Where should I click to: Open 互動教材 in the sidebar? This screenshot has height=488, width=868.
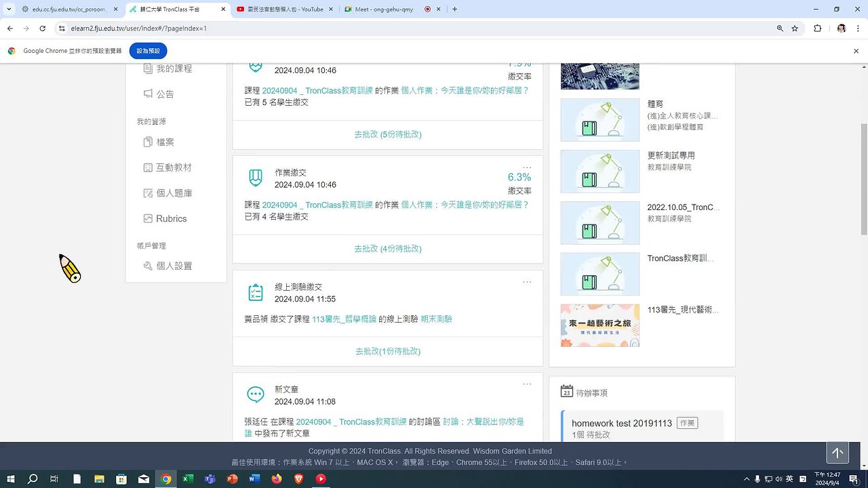click(x=167, y=167)
